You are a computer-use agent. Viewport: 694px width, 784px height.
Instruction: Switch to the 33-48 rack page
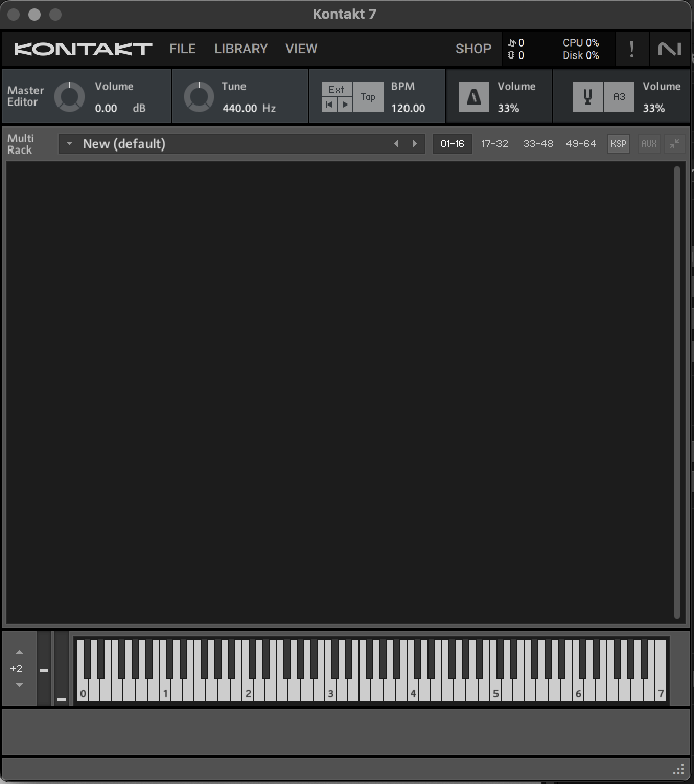(538, 144)
